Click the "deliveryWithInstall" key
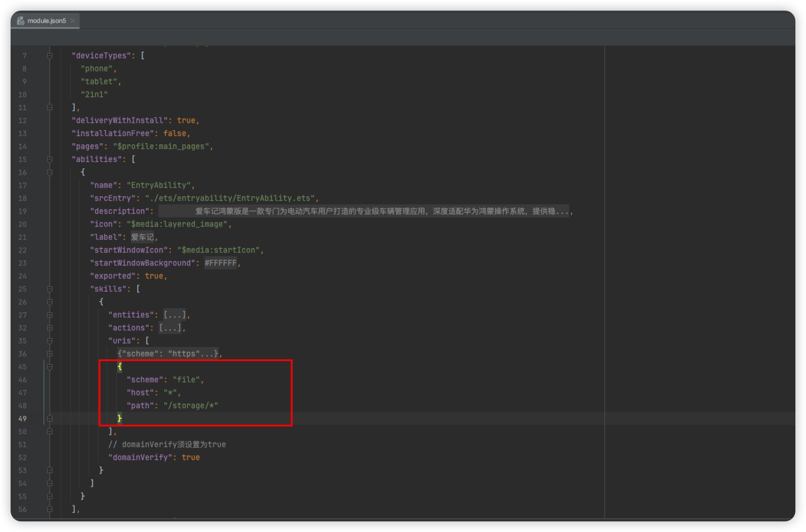 [120, 120]
